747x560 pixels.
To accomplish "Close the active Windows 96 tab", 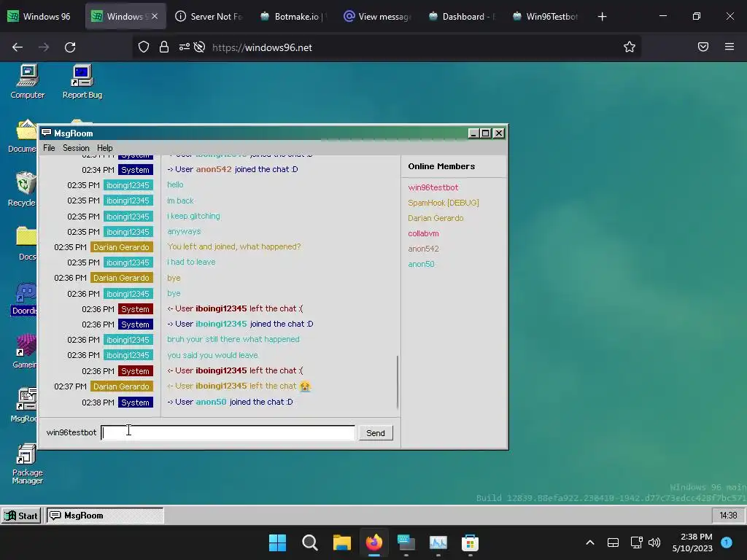I will (155, 17).
